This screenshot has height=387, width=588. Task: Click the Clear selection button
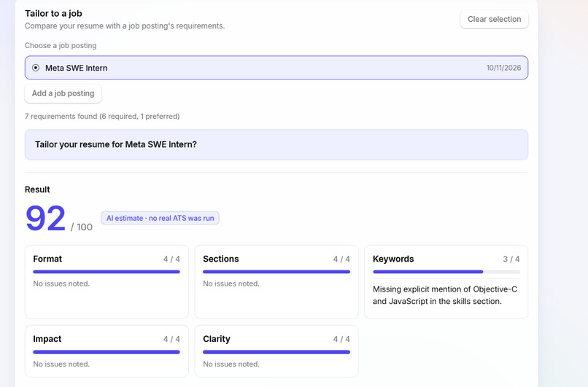click(494, 19)
